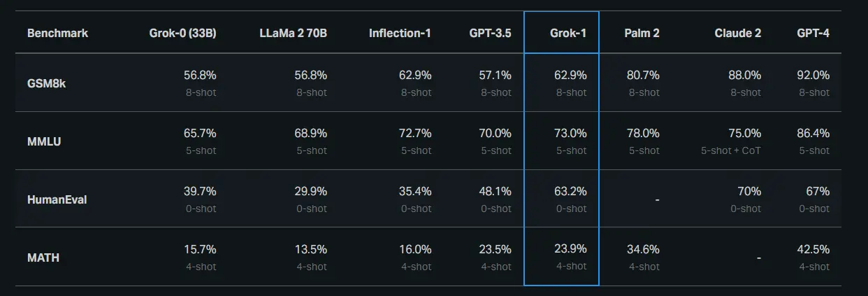Select the GPT-4 column header
This screenshot has height=296, width=868.
point(813,33)
